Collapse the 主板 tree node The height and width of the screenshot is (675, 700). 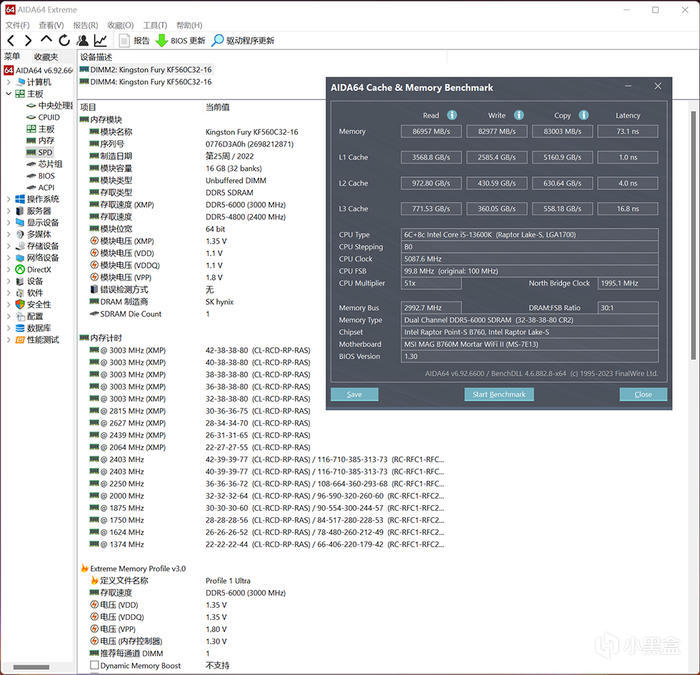coord(8,94)
